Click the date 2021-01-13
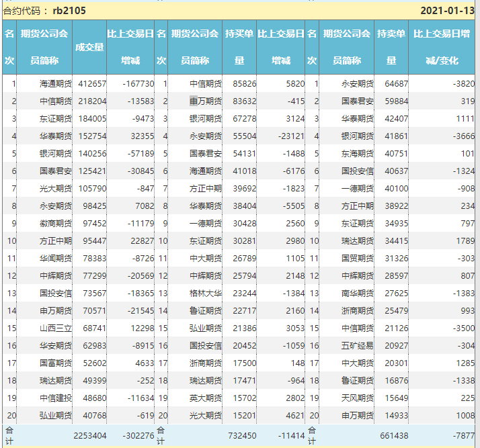The image size is (480, 448). (x=447, y=11)
